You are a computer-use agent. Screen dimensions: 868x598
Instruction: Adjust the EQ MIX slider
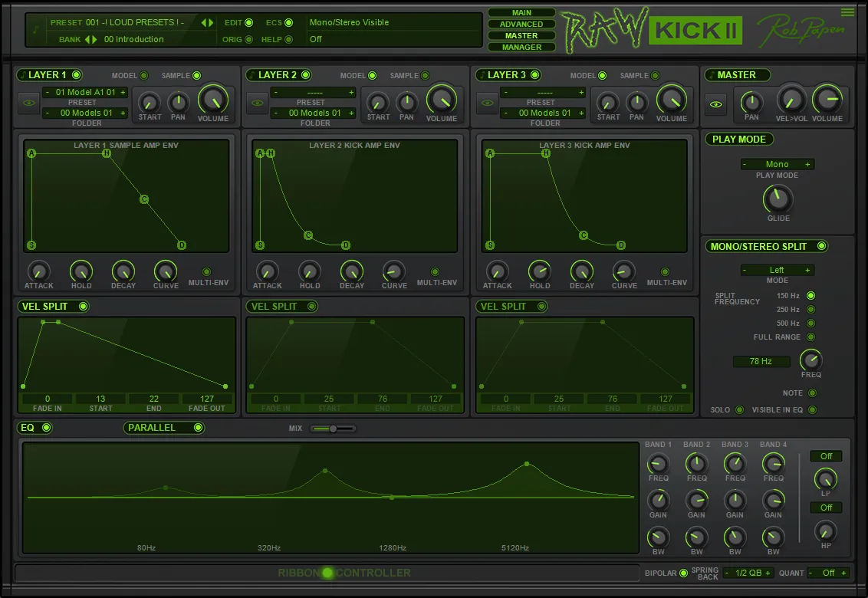pyautogui.click(x=333, y=429)
